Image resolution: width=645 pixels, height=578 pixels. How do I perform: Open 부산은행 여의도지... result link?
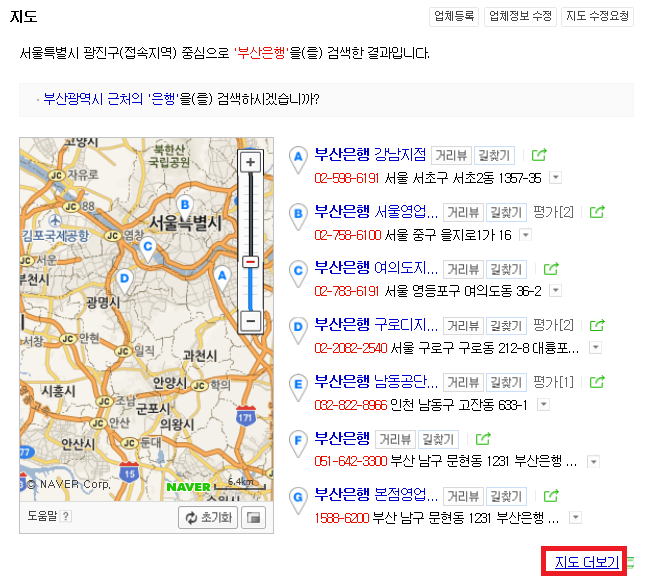376,268
